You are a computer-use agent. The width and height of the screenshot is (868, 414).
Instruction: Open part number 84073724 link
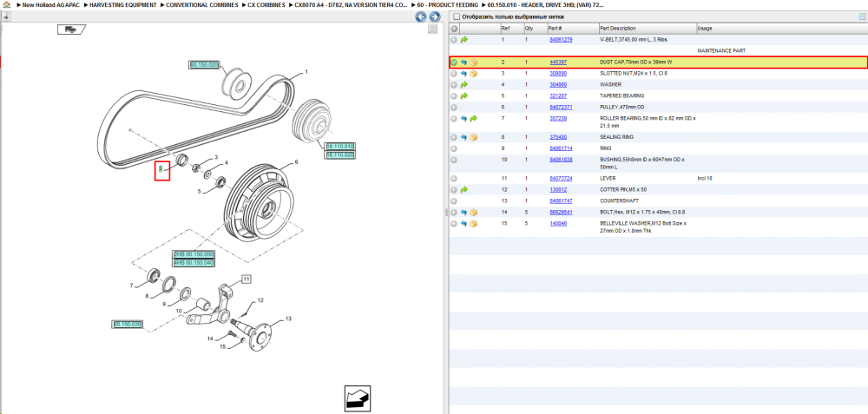pyautogui.click(x=561, y=179)
